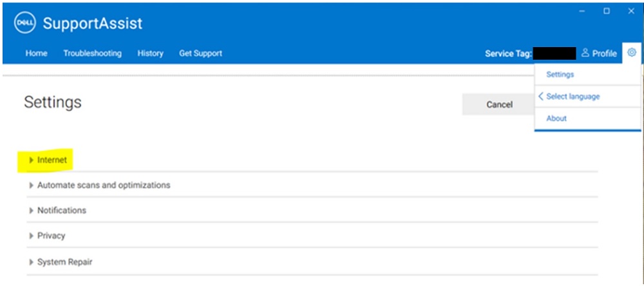Minimize the SupportAssist window
The image size is (644, 286).
[582, 11]
